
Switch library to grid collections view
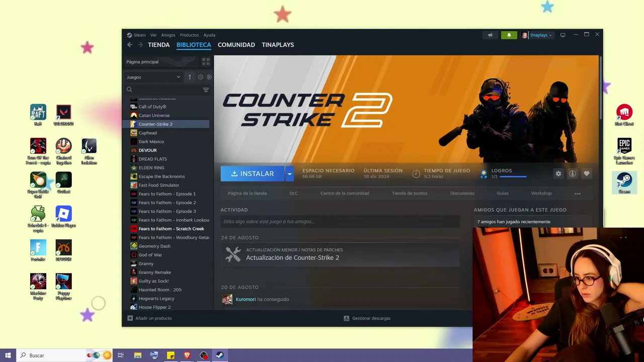(x=206, y=61)
